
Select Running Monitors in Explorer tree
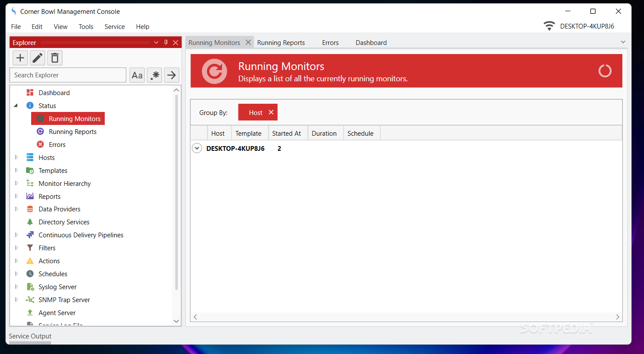coord(68,118)
